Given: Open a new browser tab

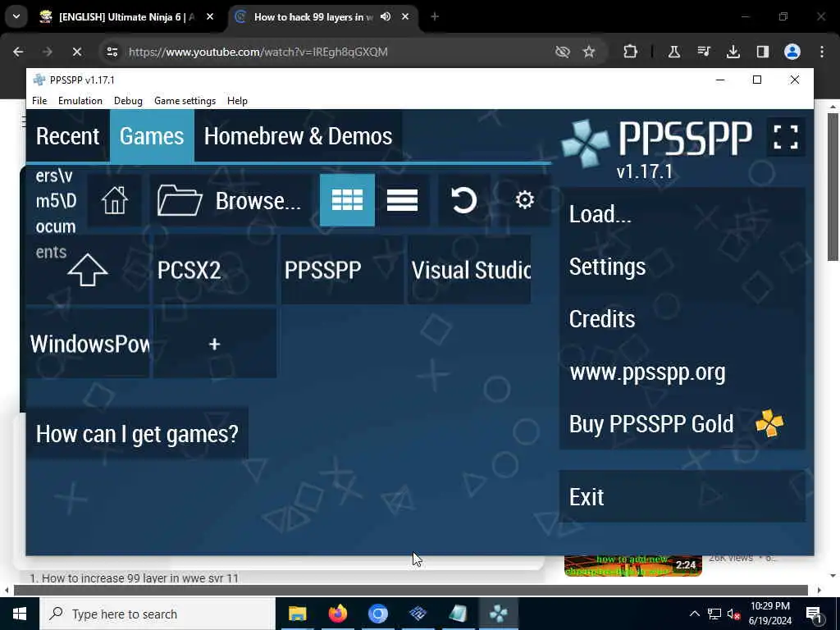Looking at the screenshot, I should coord(435,16).
